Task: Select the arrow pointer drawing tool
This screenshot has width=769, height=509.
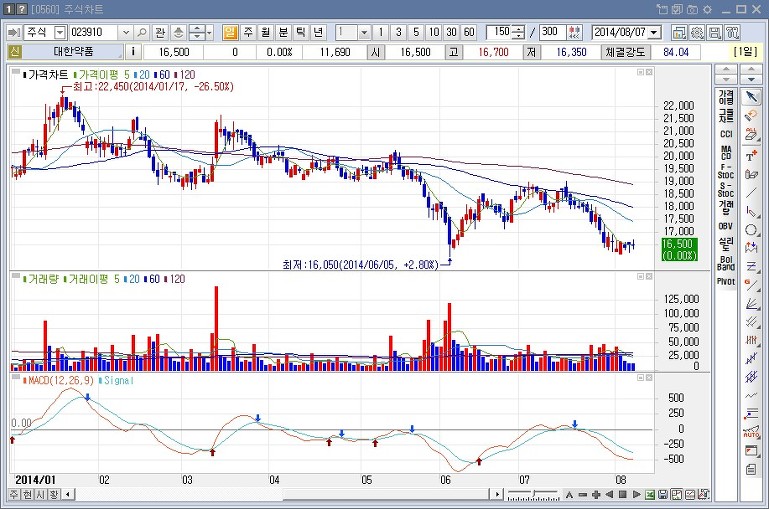Action: coord(751,97)
